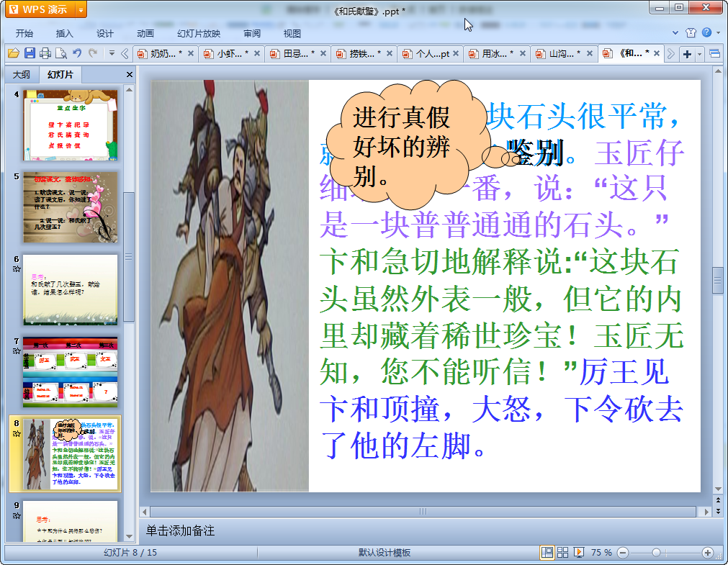728x565 pixels.
Task: Click the Print icon in the toolbar
Action: pos(45,53)
